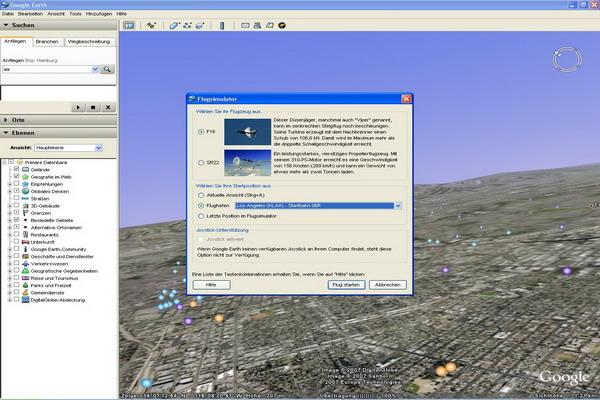Switch to the Branchen search tab
The height and width of the screenshot is (400, 600).
tap(47, 41)
